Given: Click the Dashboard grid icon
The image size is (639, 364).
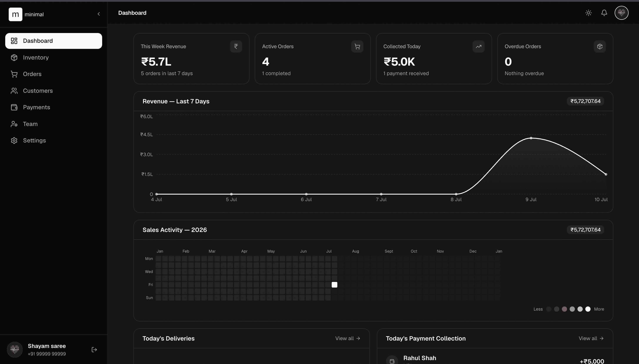Looking at the screenshot, I should (x=14, y=41).
